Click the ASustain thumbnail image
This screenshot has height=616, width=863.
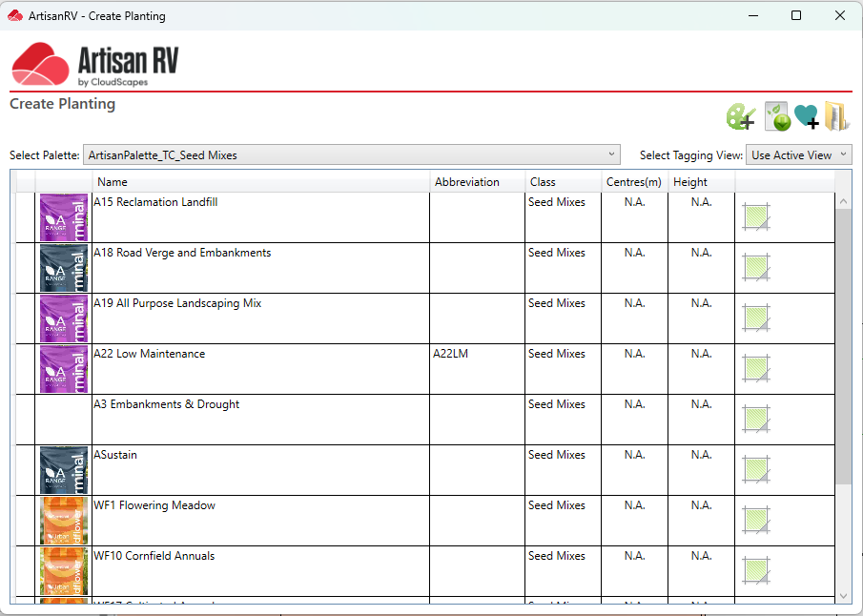(64, 470)
